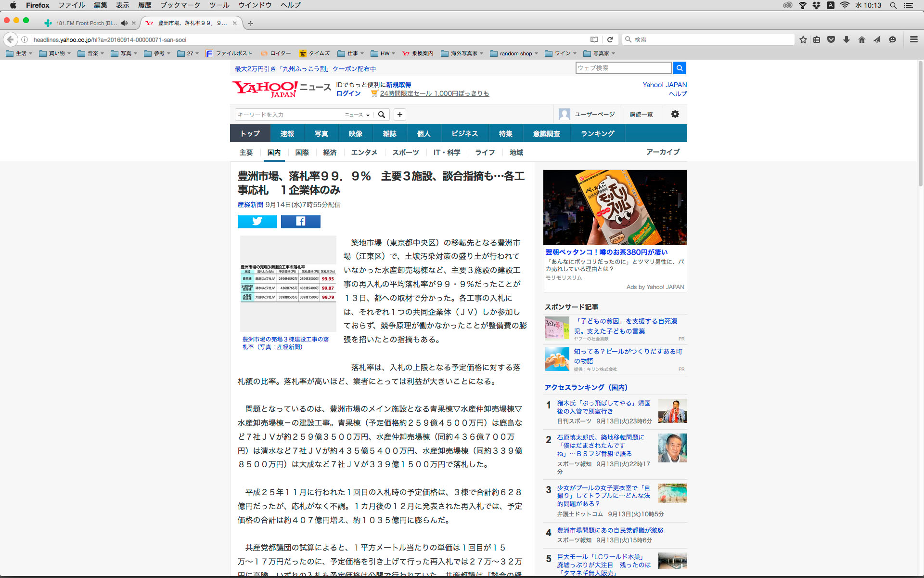Open the ブックマーク menu in the menu bar
The height and width of the screenshot is (578, 924).
coord(180,5)
